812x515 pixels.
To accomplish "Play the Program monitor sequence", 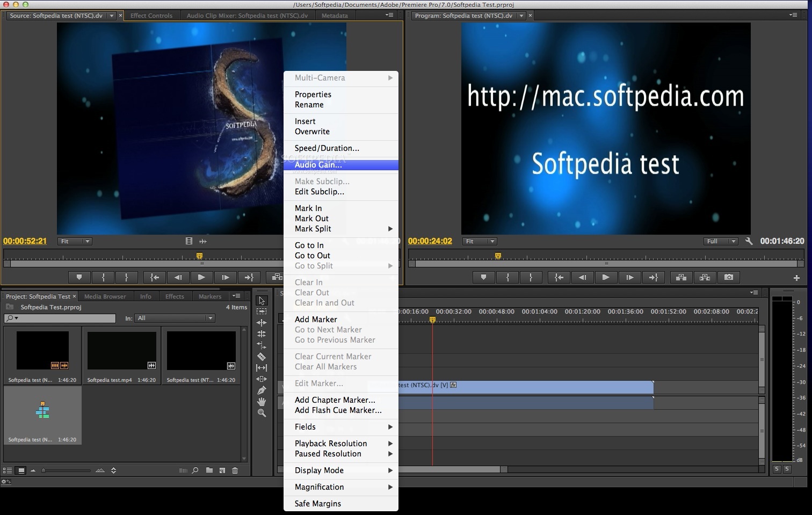I will coord(606,278).
